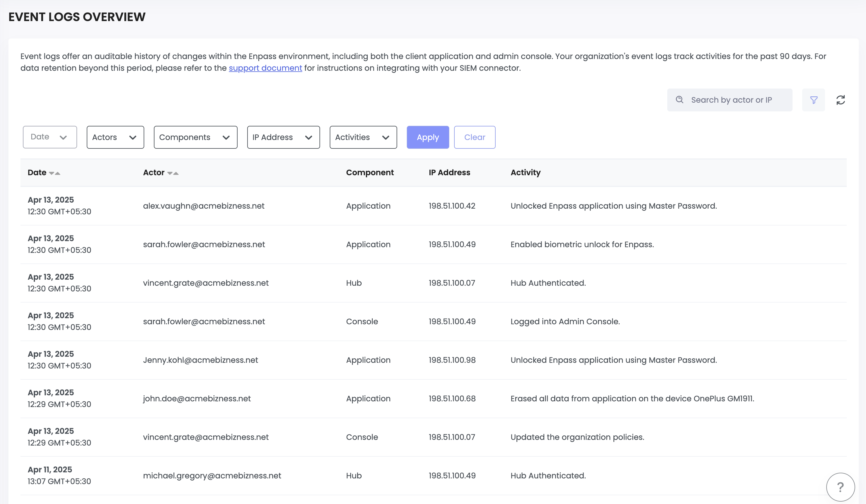Click IP address 198.51.100.42
866x504 pixels.
pos(452,206)
